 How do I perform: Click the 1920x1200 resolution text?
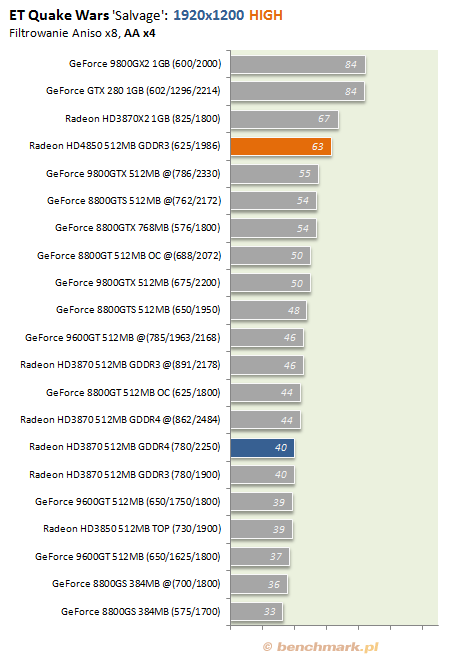point(209,16)
